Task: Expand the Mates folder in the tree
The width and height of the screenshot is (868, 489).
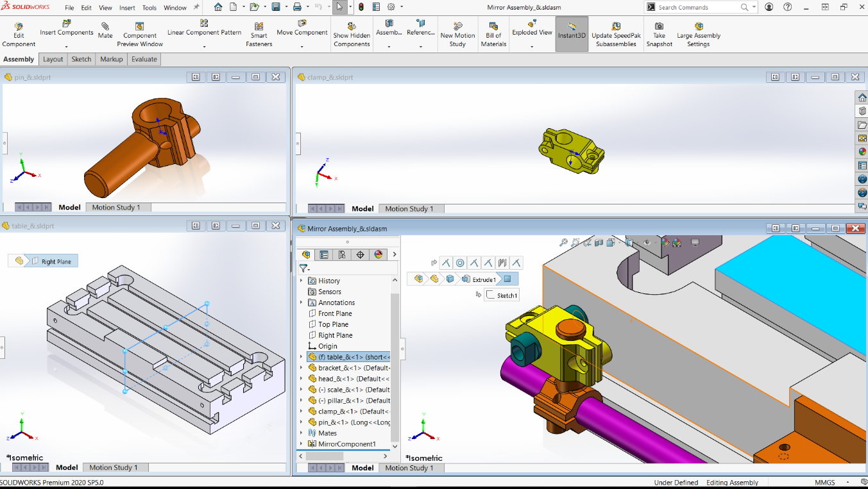Action: 302,433
